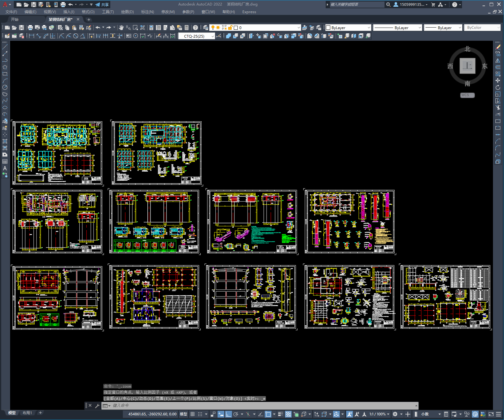Open the ByLayer color control dropdown
504x420 pixels.
coord(369,28)
